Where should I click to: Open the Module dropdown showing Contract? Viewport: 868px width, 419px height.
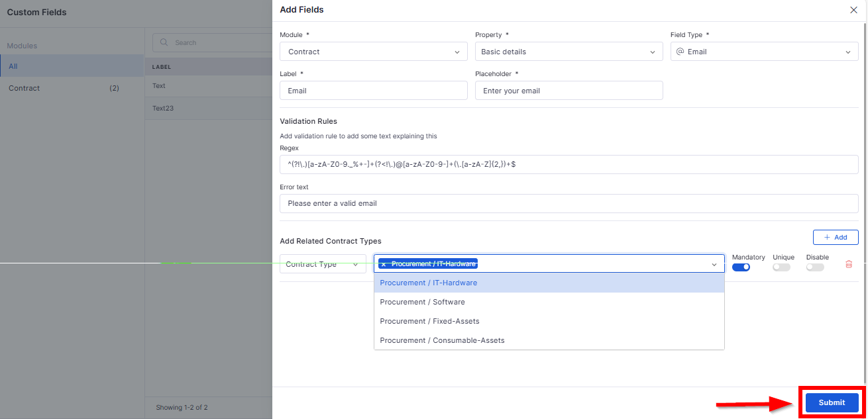[374, 52]
